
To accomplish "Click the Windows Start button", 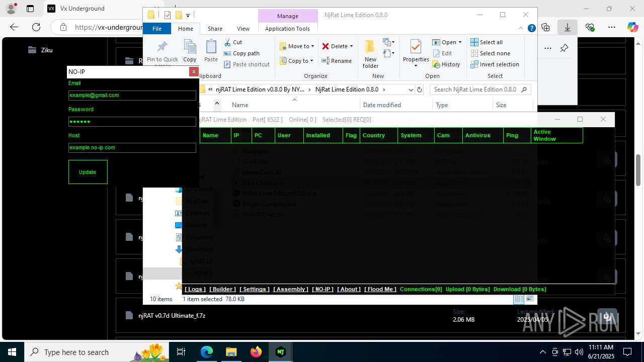I will pyautogui.click(x=12, y=352).
